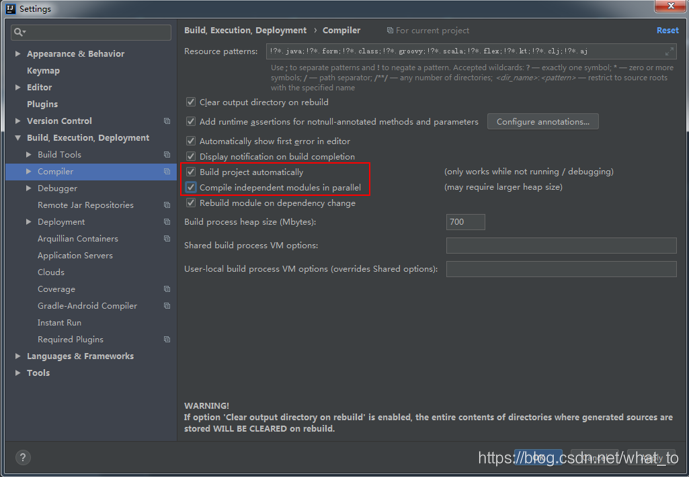Image resolution: width=689 pixels, height=477 pixels.
Task: Click the 'WARNING!' heading text
Action: tap(207, 406)
